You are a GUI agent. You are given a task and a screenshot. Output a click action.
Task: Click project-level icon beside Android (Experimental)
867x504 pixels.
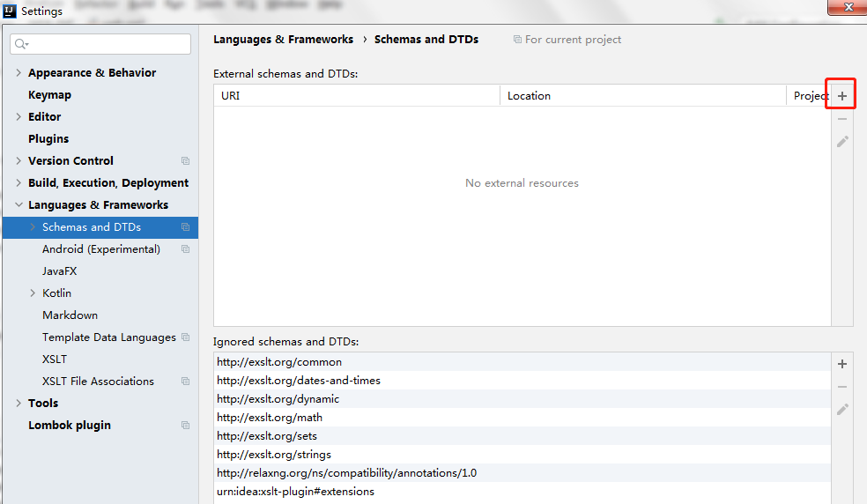[185, 249]
